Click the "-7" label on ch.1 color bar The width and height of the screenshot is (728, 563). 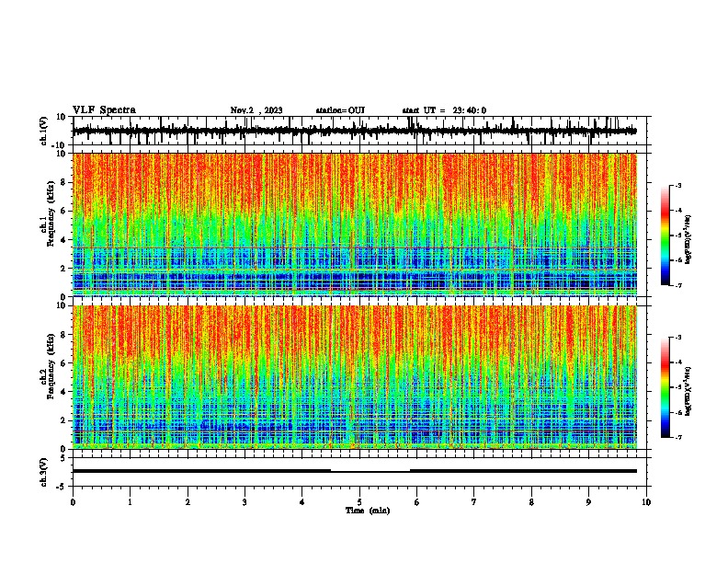(x=677, y=285)
